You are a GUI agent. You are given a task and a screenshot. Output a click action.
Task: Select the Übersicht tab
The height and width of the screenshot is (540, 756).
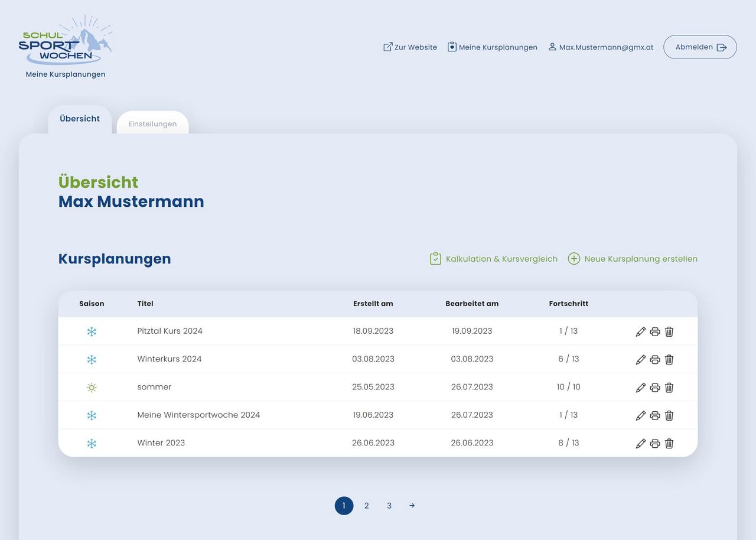click(x=79, y=118)
